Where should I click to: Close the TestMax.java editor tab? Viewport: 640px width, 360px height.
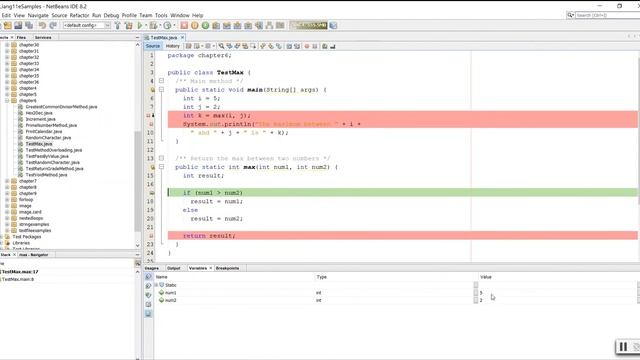pyautogui.click(x=182, y=38)
